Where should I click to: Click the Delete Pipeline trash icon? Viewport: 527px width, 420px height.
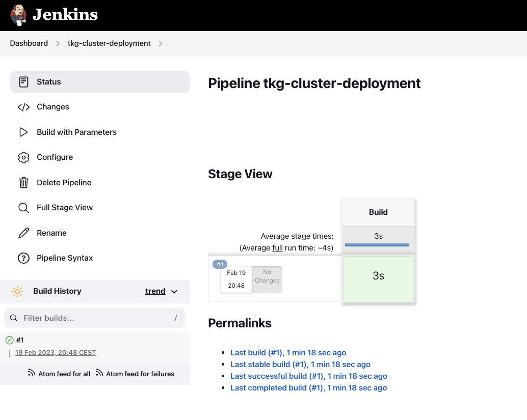tap(23, 182)
